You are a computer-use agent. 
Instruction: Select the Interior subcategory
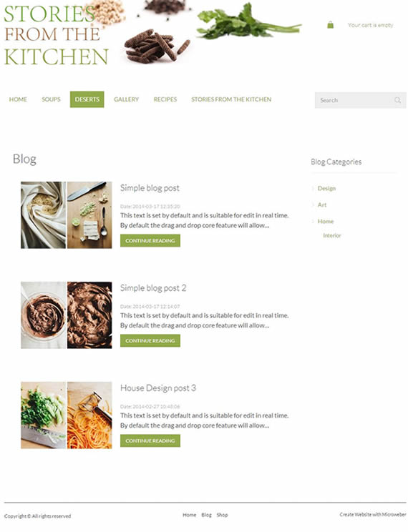pos(332,235)
